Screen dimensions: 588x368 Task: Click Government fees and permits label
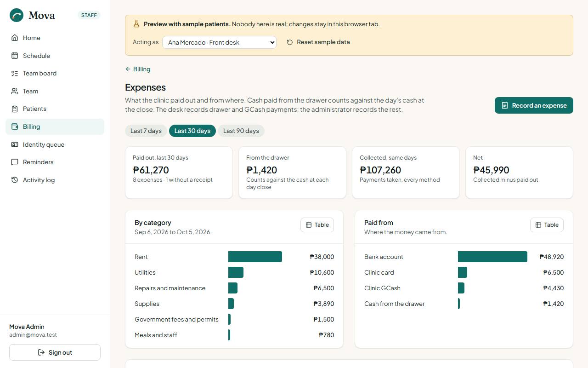176,319
